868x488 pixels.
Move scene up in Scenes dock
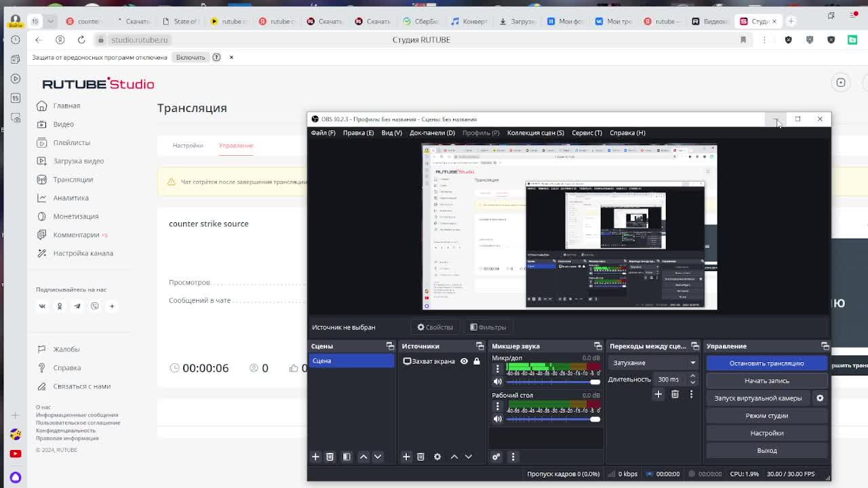(x=363, y=457)
